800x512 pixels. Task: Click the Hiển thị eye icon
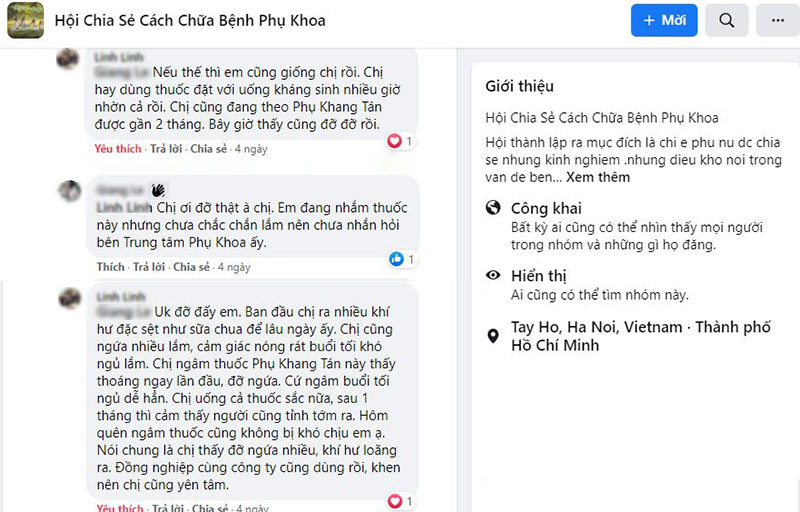pos(493,275)
